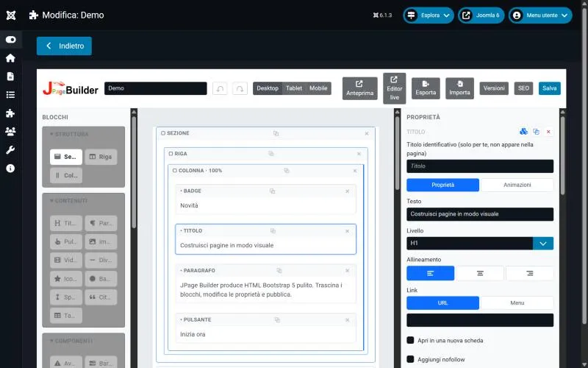
Task: Switch to the Mobile view
Action: (318, 88)
